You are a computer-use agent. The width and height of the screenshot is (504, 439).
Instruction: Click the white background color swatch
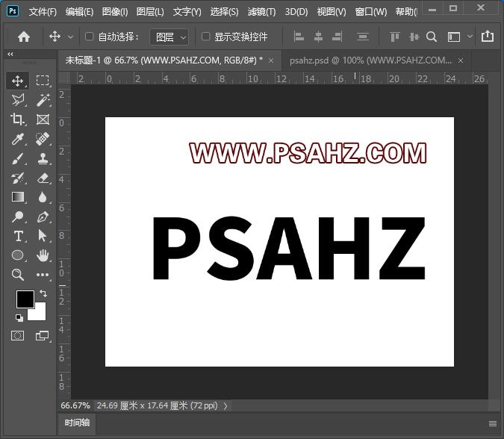tap(40, 314)
